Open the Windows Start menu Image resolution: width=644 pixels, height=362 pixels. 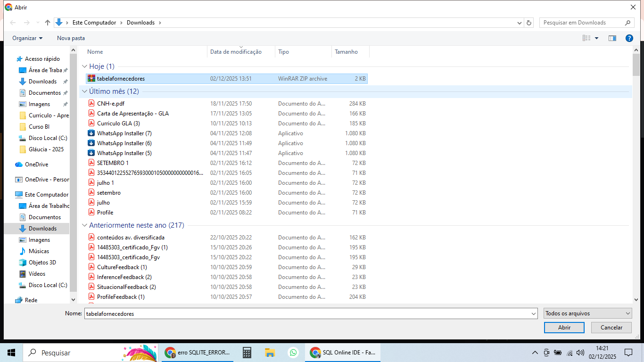click(x=11, y=353)
